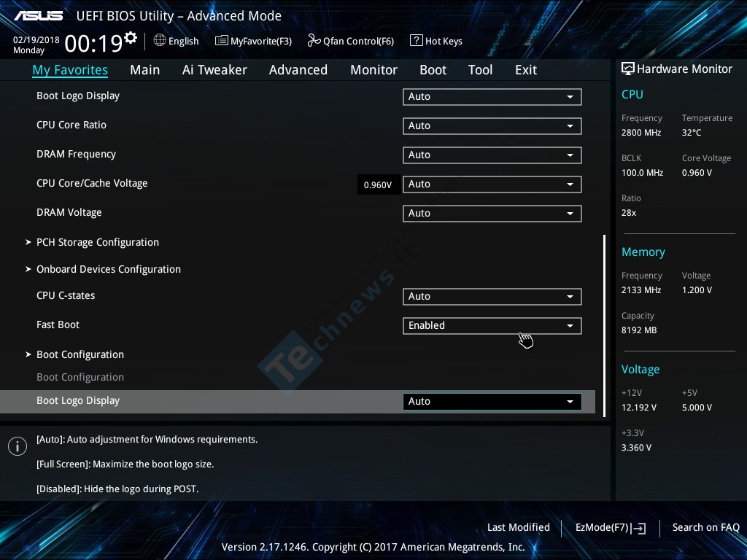Open the CPU C-states dropdown
Viewport: 747px width, 560px height.
[492, 296]
